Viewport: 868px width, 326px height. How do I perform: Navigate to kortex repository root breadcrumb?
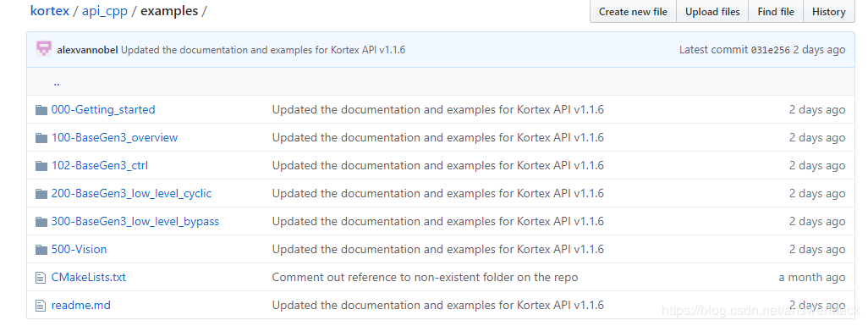[50, 11]
